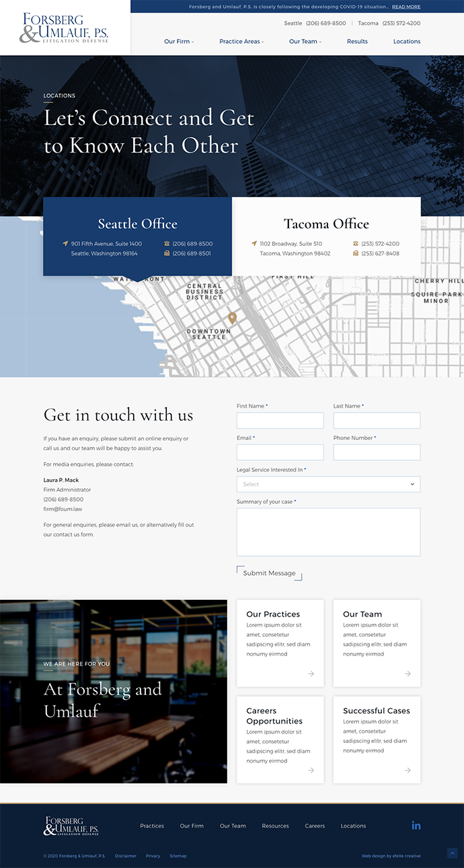Click the READ MORE COVID-19 link
The height and width of the screenshot is (868, 464).
[x=406, y=7]
